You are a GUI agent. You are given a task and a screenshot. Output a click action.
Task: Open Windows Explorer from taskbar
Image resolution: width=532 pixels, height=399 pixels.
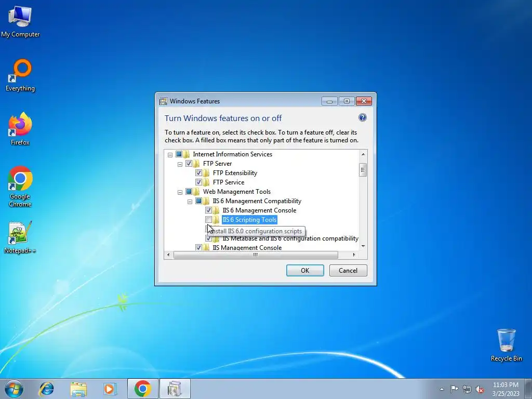click(78, 389)
